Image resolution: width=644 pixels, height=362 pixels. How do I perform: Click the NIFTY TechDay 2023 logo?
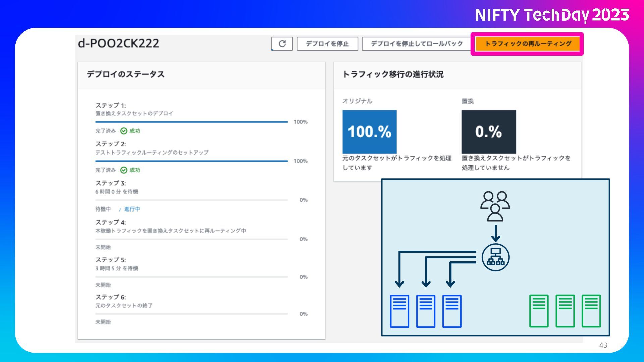[552, 15]
